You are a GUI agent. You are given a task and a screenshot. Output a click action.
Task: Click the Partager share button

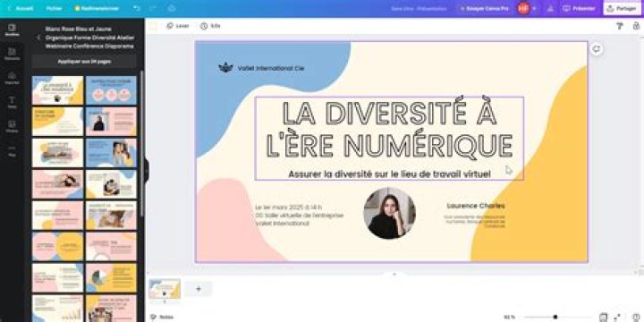click(622, 8)
